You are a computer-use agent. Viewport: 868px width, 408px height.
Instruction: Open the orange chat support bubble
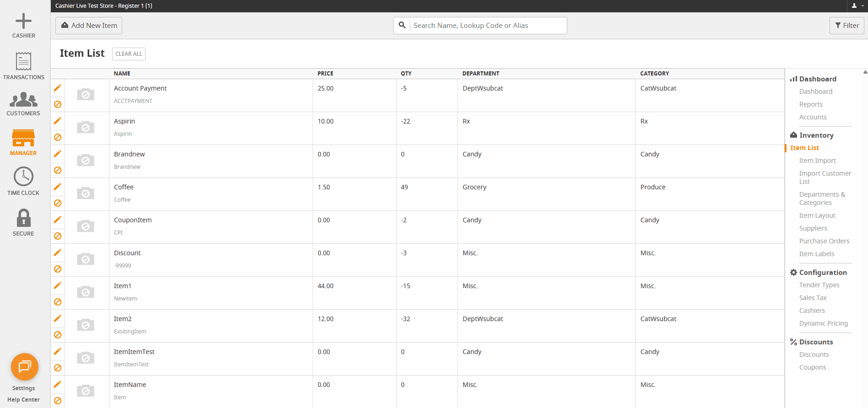tap(25, 367)
